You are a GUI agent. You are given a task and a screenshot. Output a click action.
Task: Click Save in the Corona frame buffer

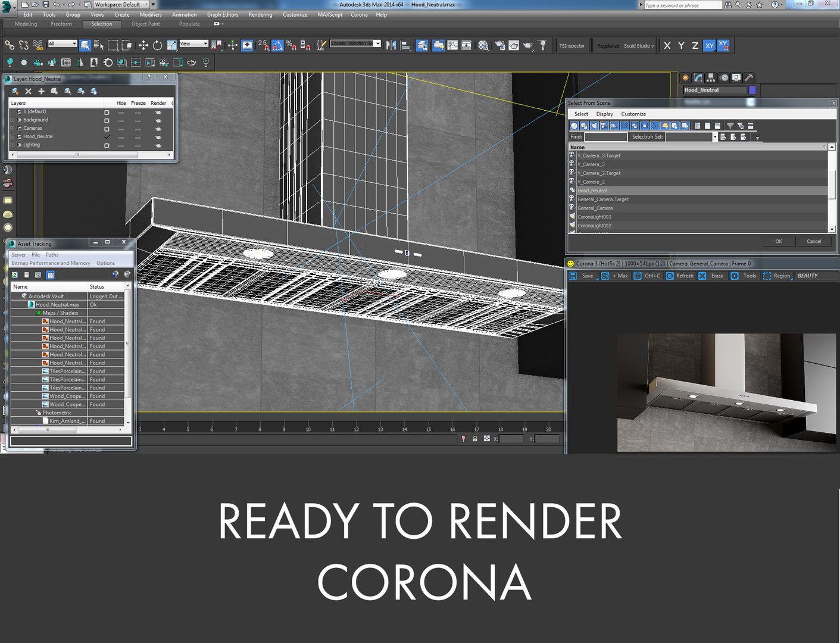582,276
